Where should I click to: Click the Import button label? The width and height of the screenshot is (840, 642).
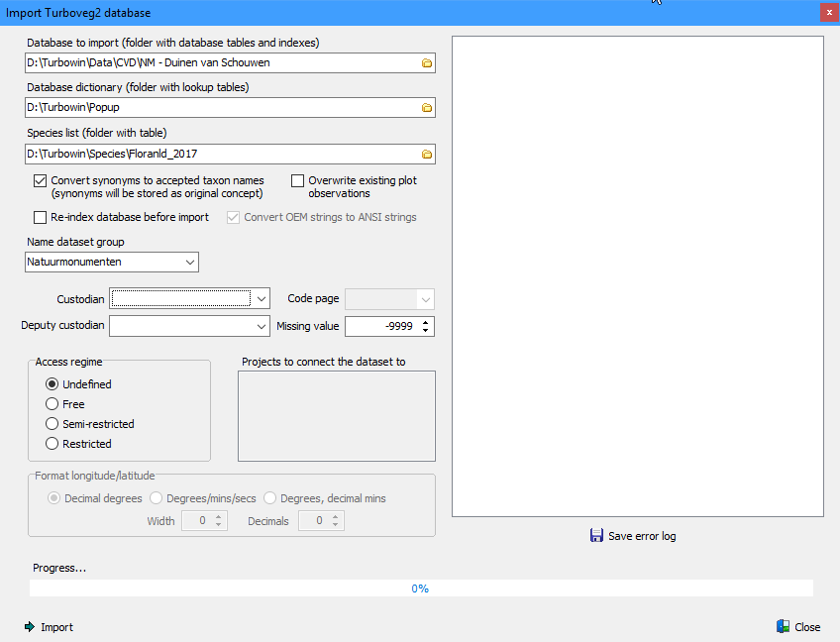56,627
